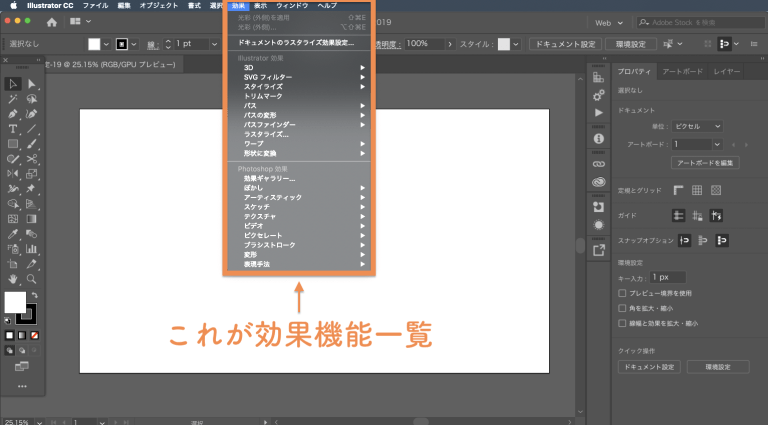768x425 pixels.
Task: Open the Actions panel play icon
Action: [x=599, y=113]
